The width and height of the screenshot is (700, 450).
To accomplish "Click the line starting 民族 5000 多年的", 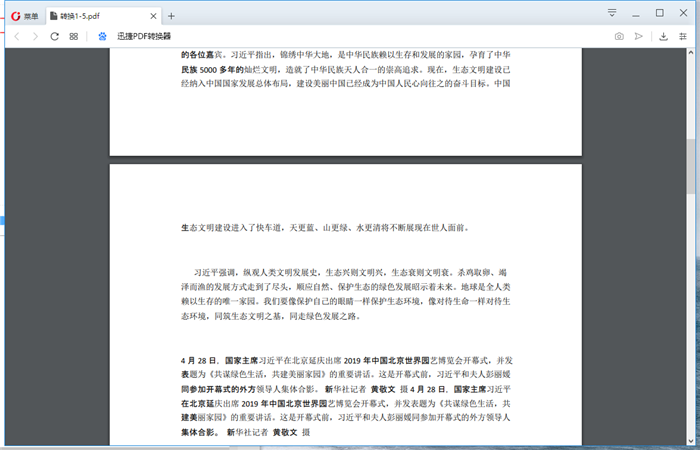I will click(x=346, y=70).
